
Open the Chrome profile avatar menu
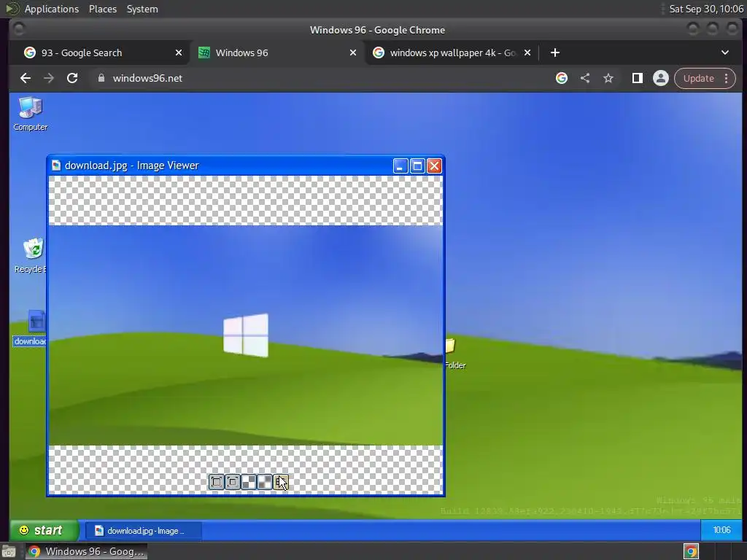661,78
